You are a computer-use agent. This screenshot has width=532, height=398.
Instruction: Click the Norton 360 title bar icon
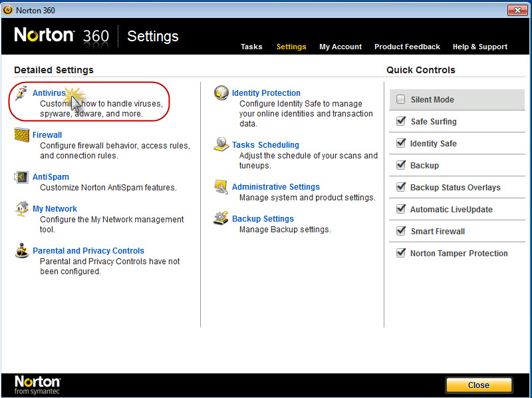pyautogui.click(x=7, y=10)
